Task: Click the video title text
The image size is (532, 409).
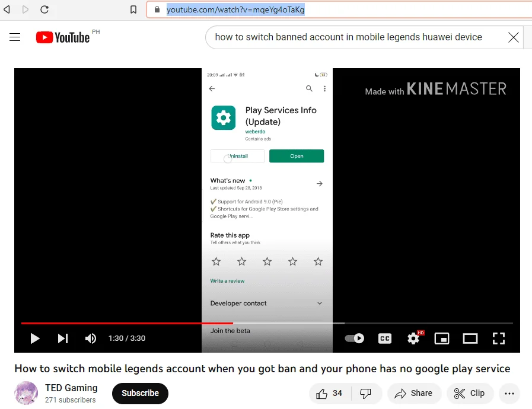Action: coord(262,369)
